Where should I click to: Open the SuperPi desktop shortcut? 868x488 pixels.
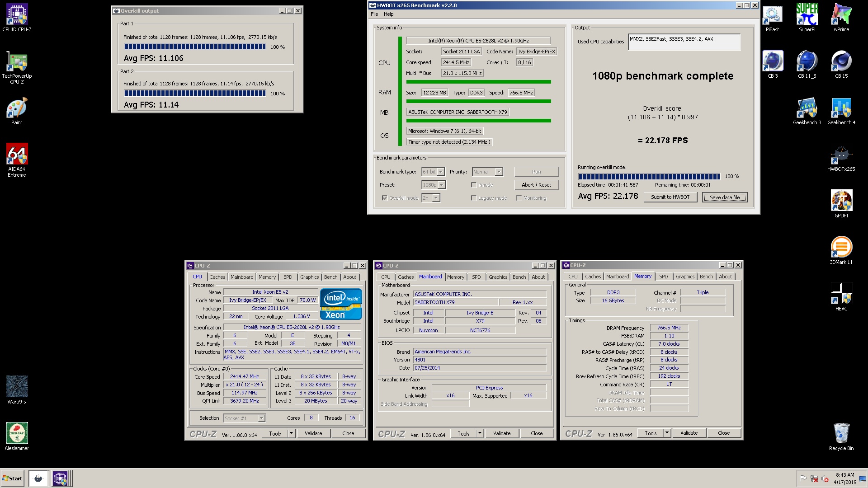click(807, 18)
